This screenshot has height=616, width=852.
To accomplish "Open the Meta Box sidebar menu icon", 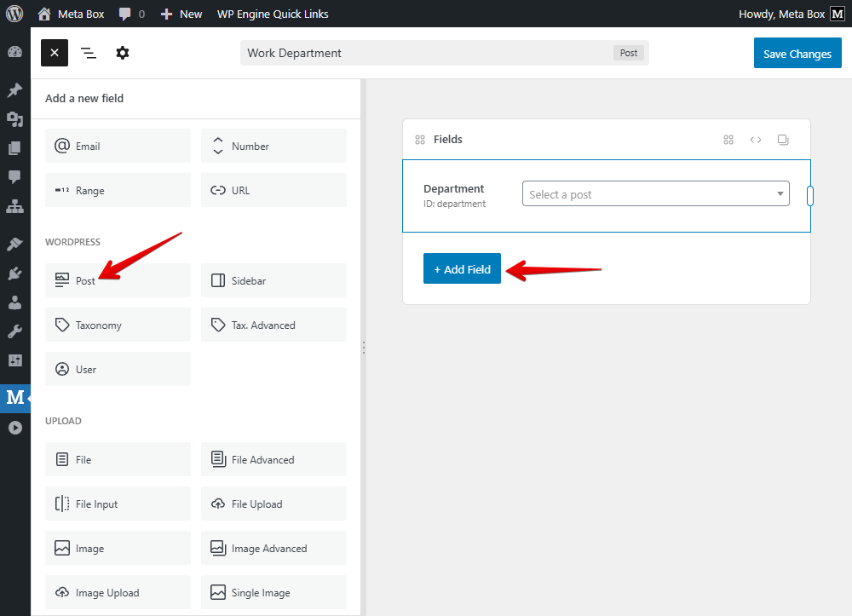I will 15,397.
